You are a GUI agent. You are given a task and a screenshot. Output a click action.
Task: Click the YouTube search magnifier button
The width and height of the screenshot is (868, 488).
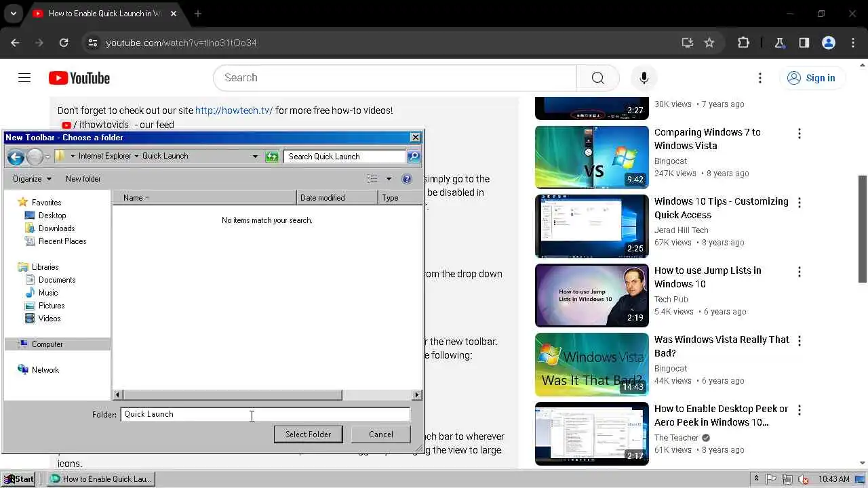[x=597, y=78]
